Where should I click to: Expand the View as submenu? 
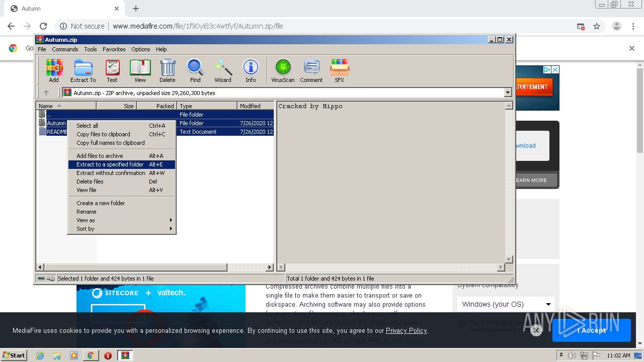tap(122, 220)
